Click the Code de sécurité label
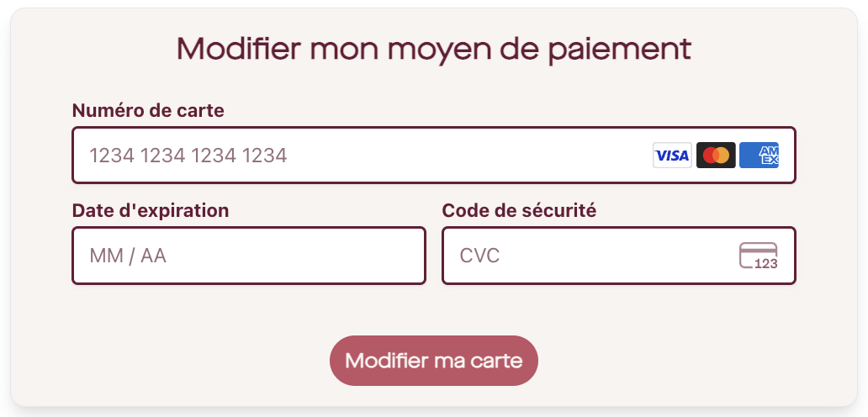The height and width of the screenshot is (417, 868). 519,211
